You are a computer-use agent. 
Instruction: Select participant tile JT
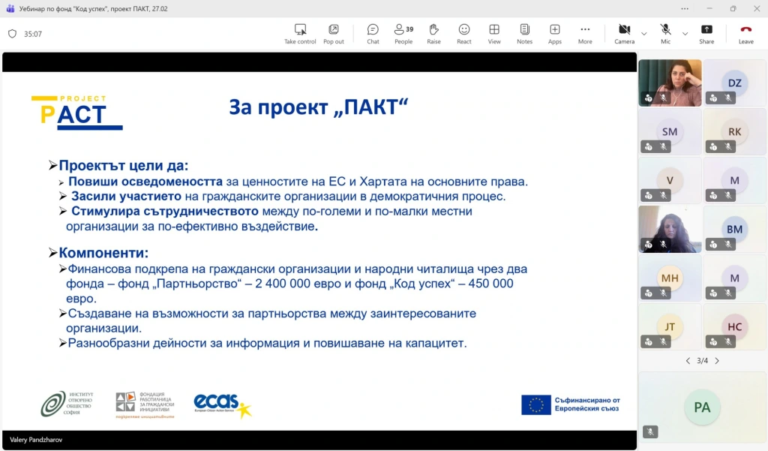(670, 327)
